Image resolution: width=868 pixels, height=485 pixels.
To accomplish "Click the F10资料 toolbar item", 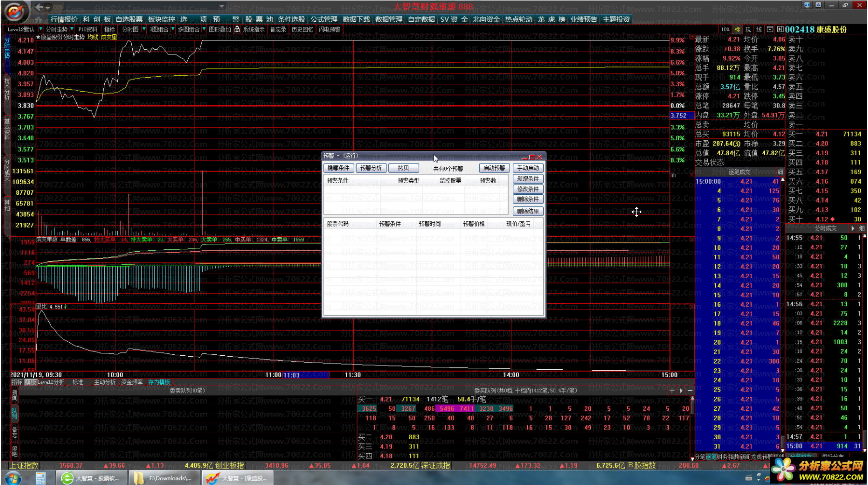I will (87, 29).
